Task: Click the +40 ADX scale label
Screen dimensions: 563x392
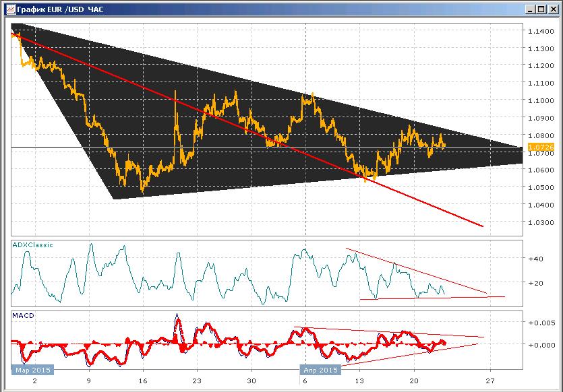Action: click(x=536, y=259)
